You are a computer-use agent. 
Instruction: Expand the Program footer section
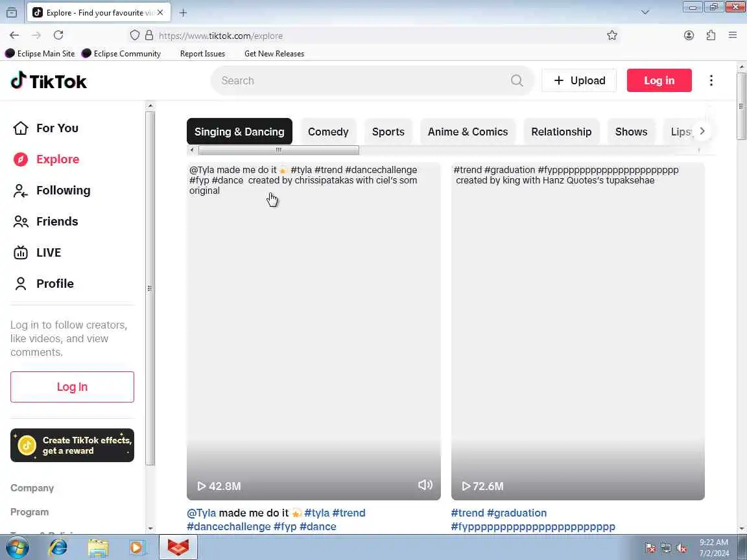30,512
